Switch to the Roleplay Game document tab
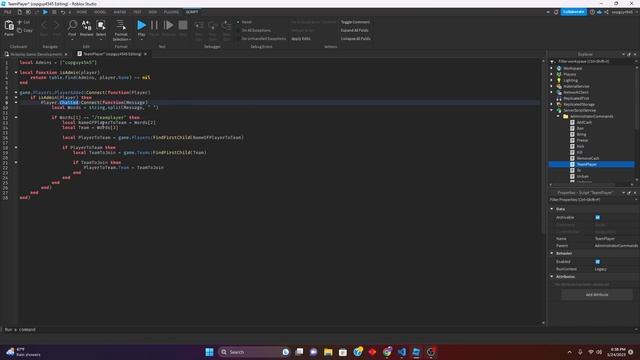The height and width of the screenshot is (360, 640). (x=36, y=54)
